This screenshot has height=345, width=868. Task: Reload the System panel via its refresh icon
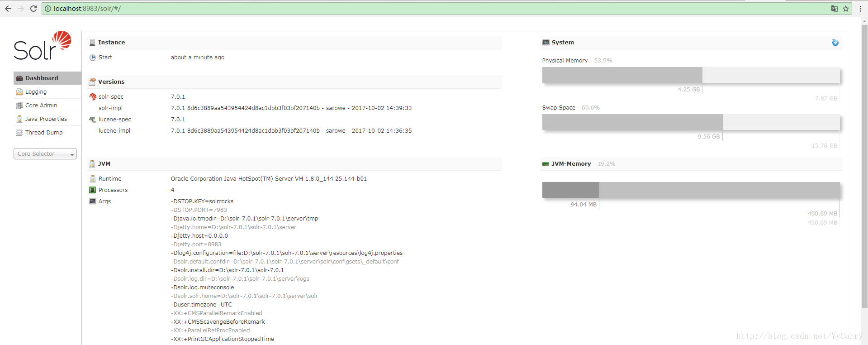pos(835,43)
